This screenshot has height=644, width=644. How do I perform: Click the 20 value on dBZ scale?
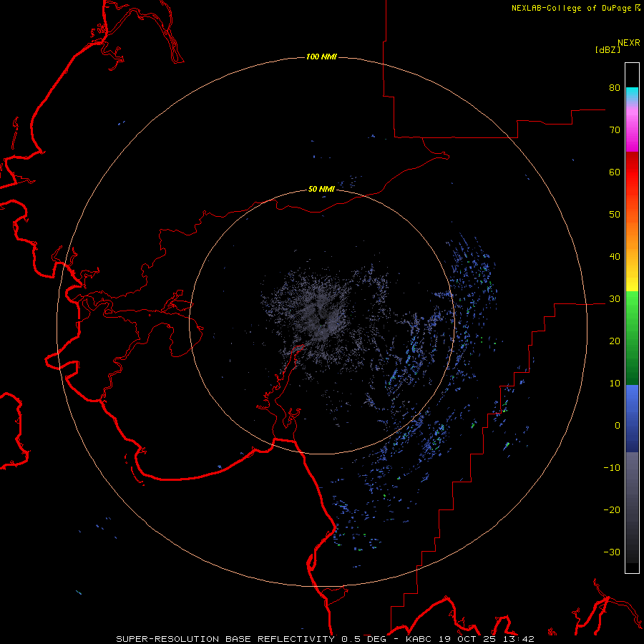pos(615,341)
